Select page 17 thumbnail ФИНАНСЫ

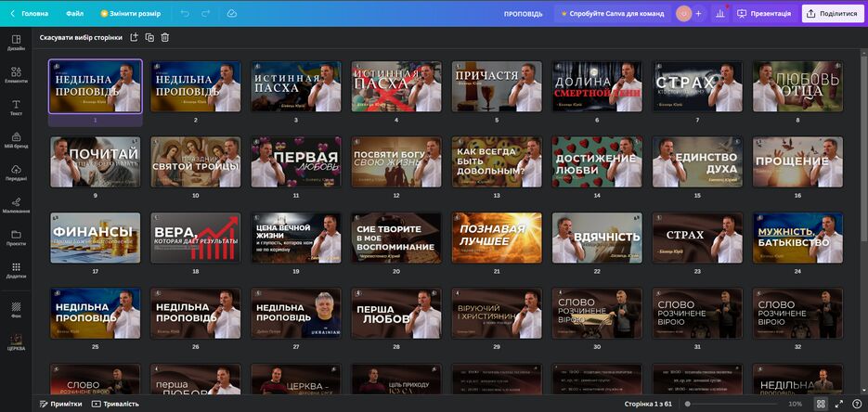click(x=96, y=238)
